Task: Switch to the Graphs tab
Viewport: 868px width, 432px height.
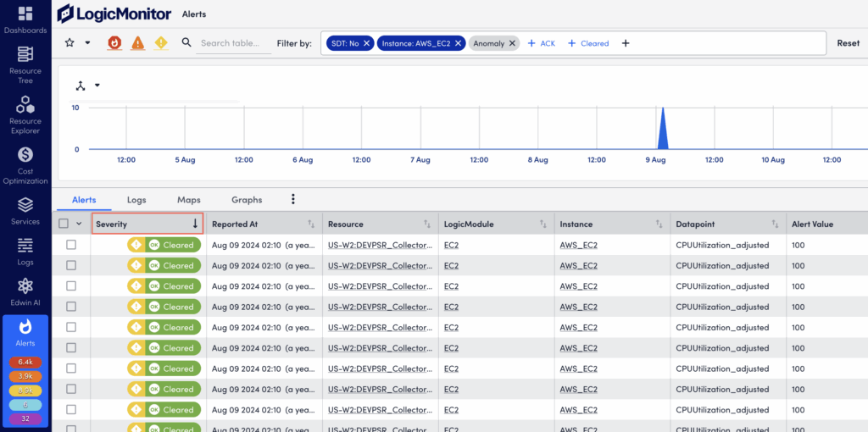Action: click(x=247, y=200)
